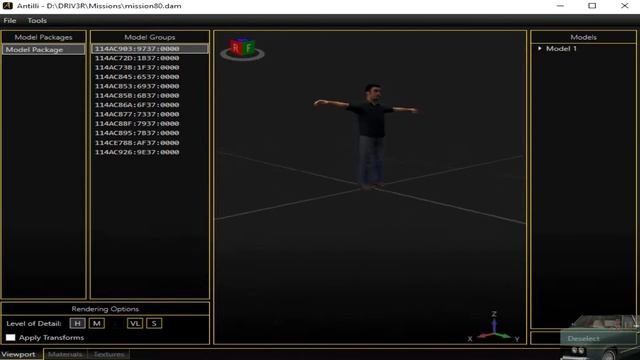Expand the Model 1 tree arrow
640x360 pixels.
[x=540, y=49]
